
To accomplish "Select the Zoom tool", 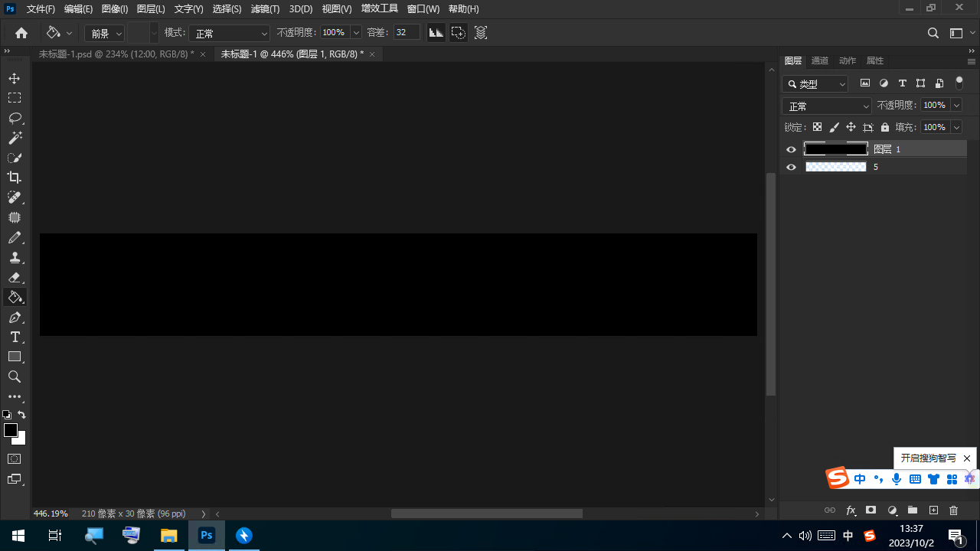I will coord(15,377).
